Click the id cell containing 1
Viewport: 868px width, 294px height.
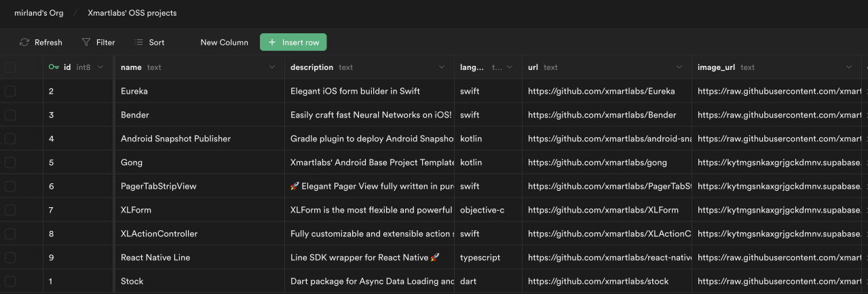(x=79, y=281)
